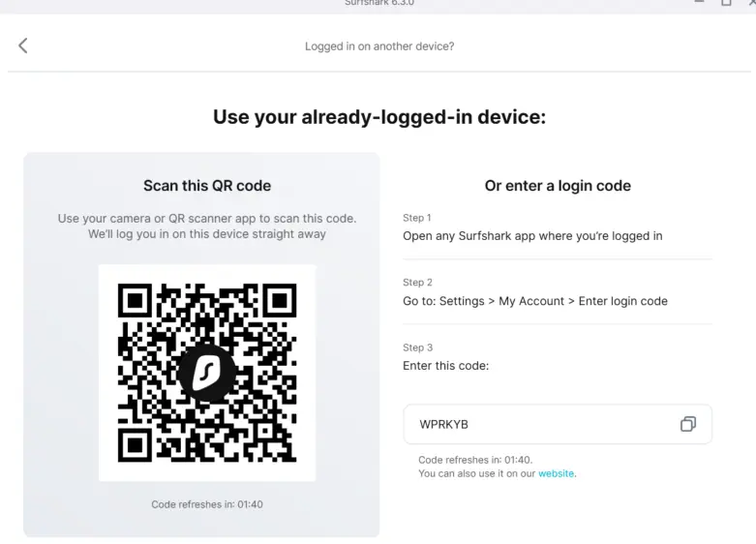Click the 'Use your already-logged-in device' headline
Screen dimensions: 756x544
379,117
